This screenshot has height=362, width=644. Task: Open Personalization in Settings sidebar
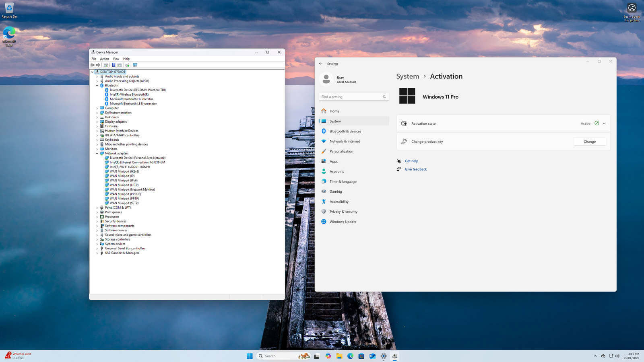click(354, 151)
